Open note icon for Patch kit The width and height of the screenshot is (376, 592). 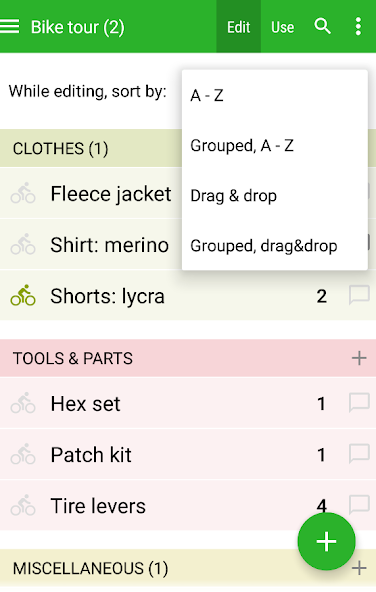coord(359,454)
